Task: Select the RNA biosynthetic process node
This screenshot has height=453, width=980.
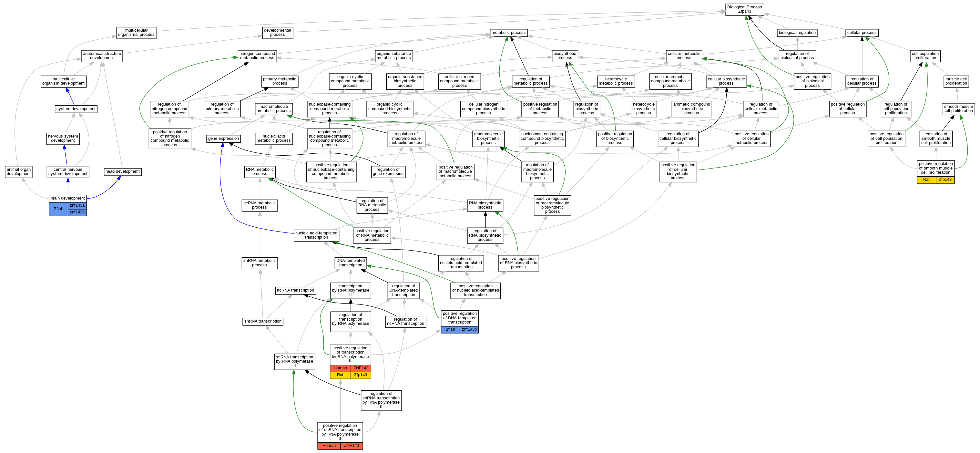Action: pos(485,205)
